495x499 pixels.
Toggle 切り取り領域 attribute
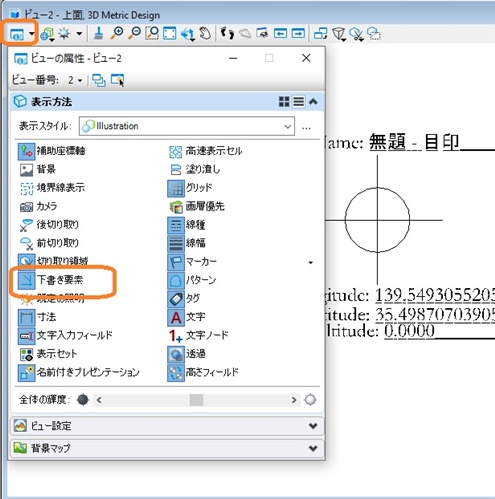[x=53, y=261]
